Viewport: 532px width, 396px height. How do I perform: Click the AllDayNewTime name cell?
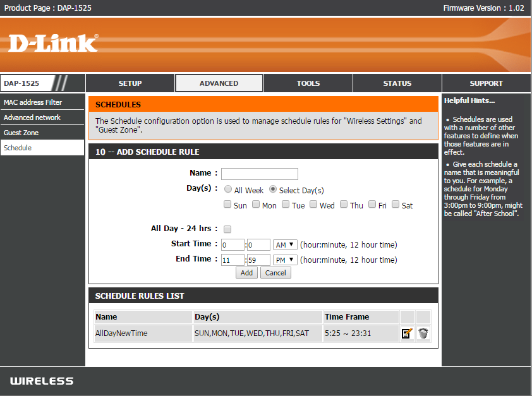click(143, 333)
